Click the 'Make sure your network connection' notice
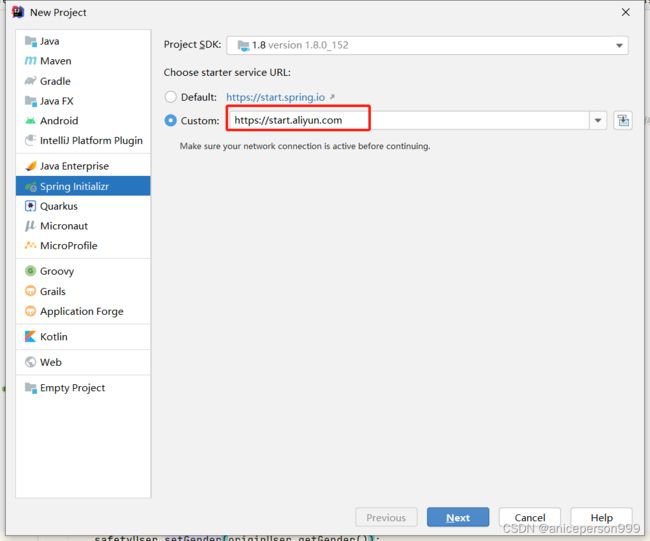 [305, 146]
